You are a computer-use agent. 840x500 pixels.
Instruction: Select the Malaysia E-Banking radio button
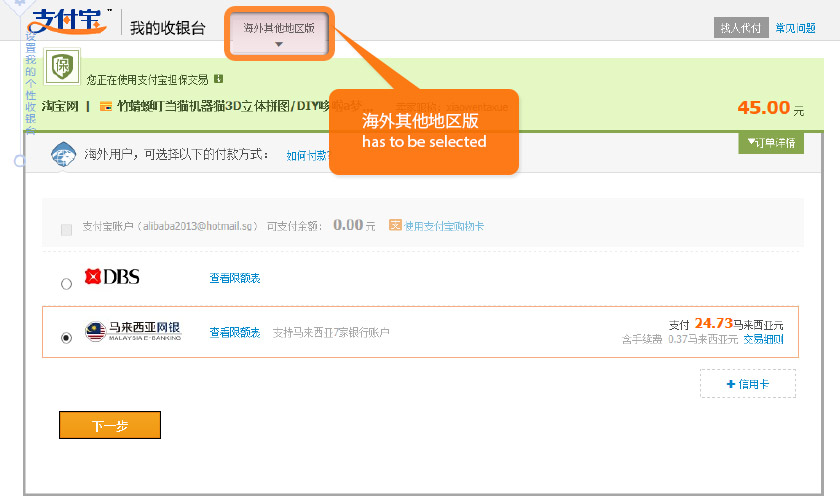67,338
